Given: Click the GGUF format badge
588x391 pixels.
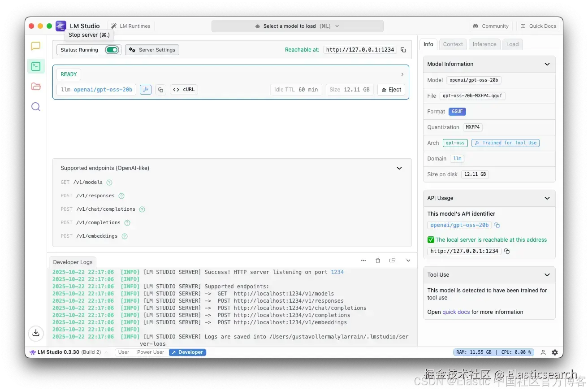Looking at the screenshot, I should point(458,112).
